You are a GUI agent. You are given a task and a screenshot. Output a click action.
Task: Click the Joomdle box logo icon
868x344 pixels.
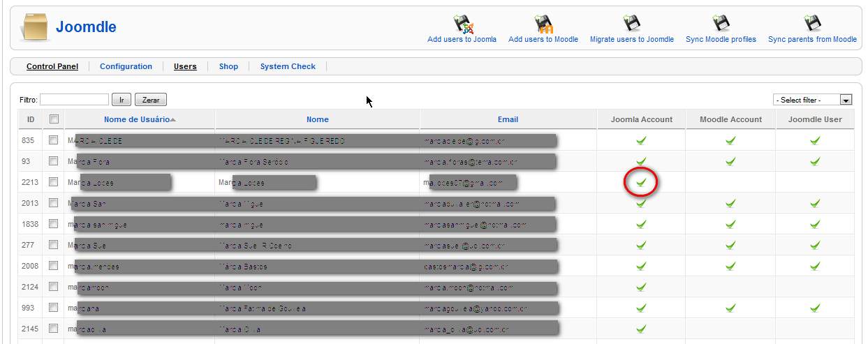click(35, 28)
